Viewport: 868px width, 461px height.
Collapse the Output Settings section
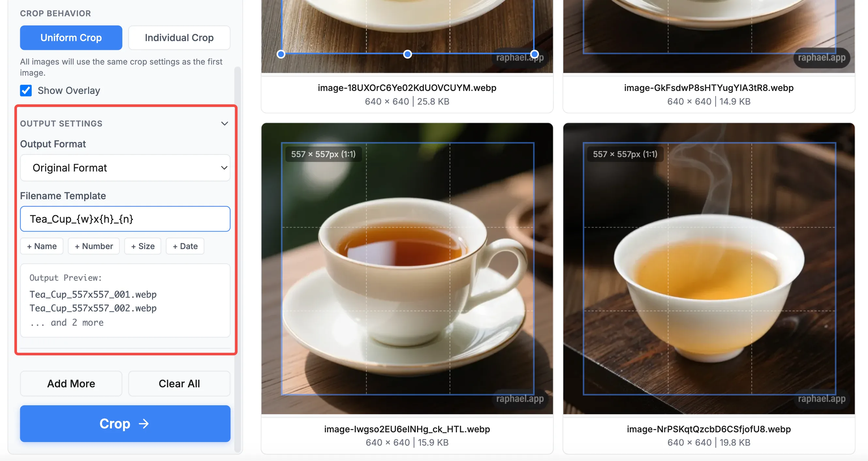225,123
